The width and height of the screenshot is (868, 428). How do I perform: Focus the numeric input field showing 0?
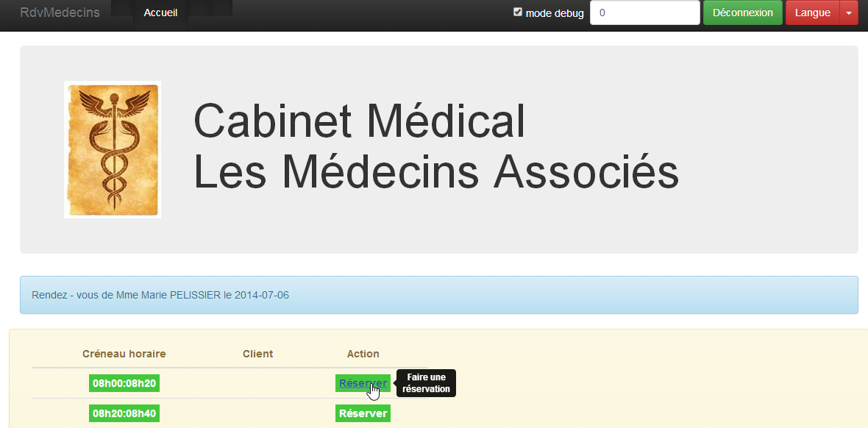click(x=644, y=13)
